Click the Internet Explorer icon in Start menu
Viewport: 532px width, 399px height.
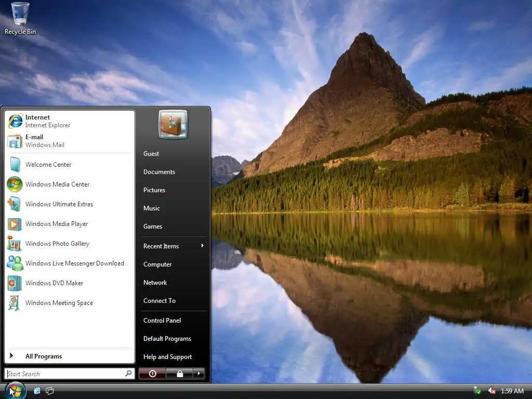[x=15, y=121]
